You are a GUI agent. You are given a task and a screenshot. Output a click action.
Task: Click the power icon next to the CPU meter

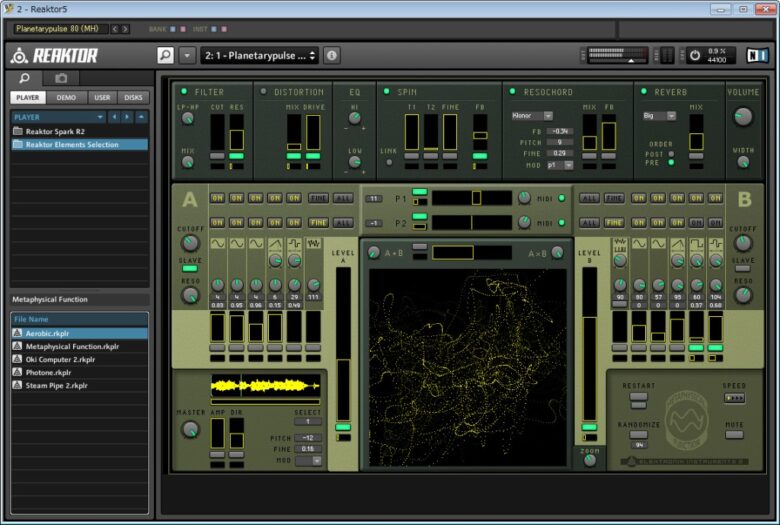point(695,55)
